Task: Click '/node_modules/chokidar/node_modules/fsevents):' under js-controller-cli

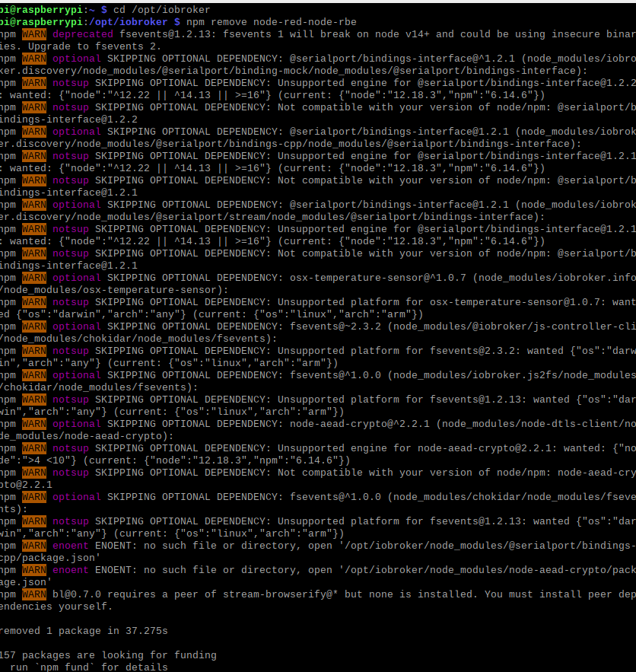Action: point(138,339)
